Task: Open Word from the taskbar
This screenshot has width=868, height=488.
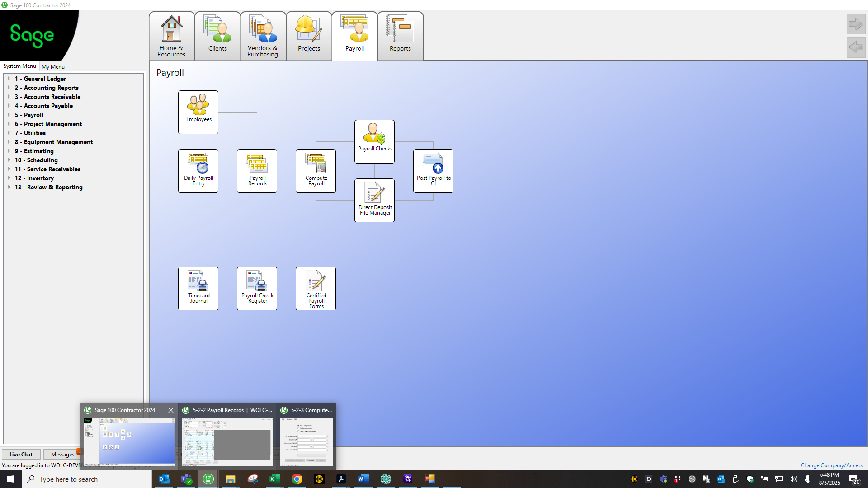Action: pyautogui.click(x=363, y=479)
